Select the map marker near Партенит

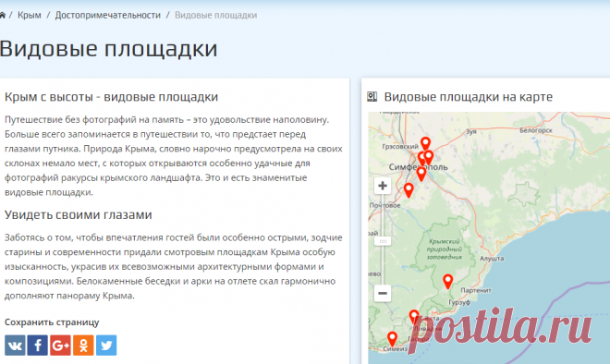447,281
